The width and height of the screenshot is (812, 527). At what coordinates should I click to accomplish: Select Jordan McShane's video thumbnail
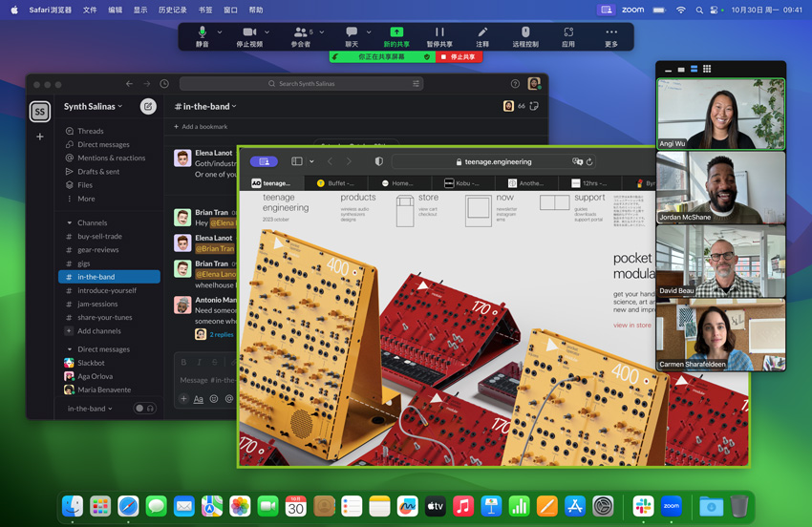click(720, 188)
